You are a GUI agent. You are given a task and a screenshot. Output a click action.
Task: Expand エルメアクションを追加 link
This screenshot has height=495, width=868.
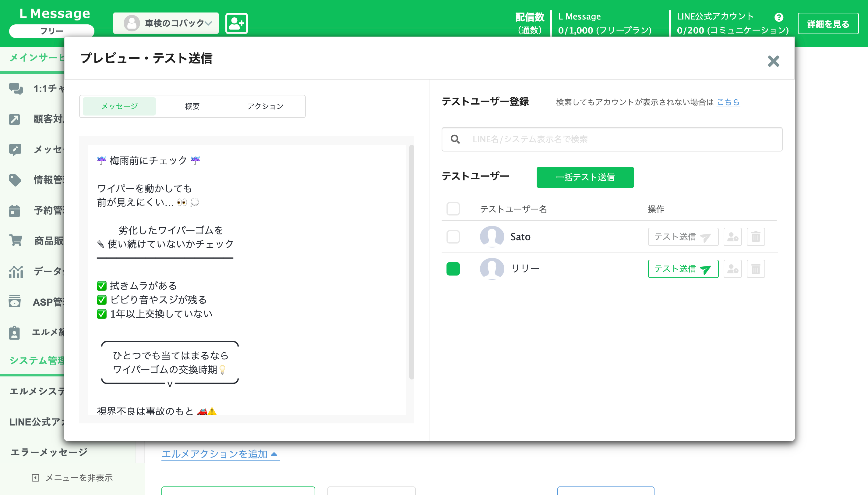click(x=220, y=454)
